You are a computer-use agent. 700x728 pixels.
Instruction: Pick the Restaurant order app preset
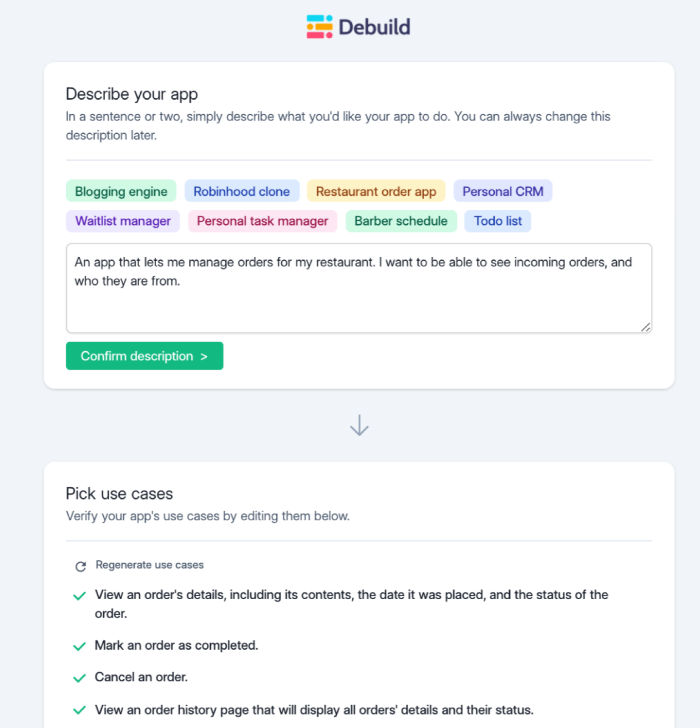point(376,191)
